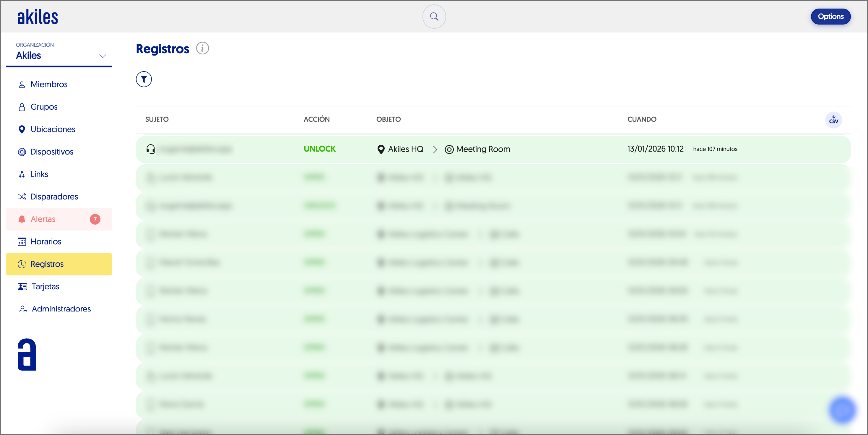Click the search magnifier icon
868x435 pixels.
434,17
